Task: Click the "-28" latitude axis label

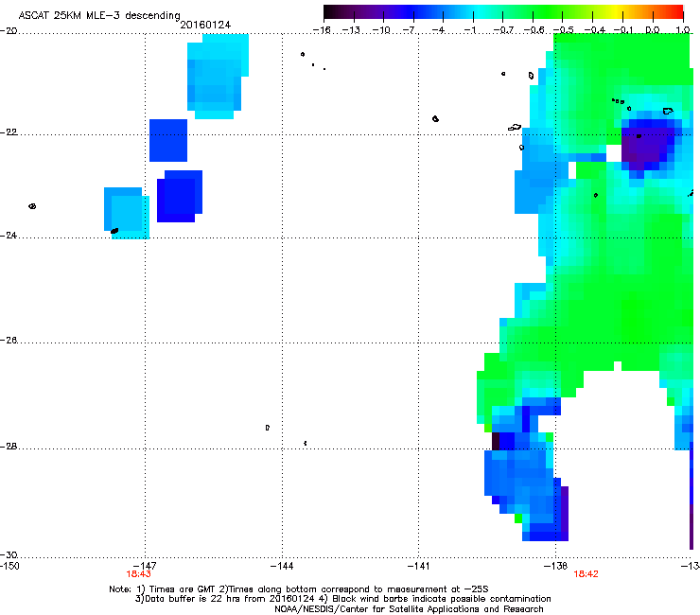Action: click(x=9, y=447)
